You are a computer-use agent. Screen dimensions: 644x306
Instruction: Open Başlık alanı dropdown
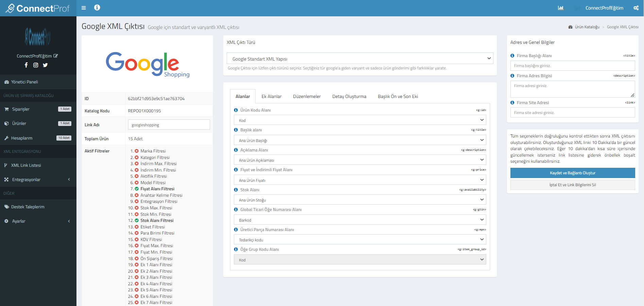coord(360,140)
